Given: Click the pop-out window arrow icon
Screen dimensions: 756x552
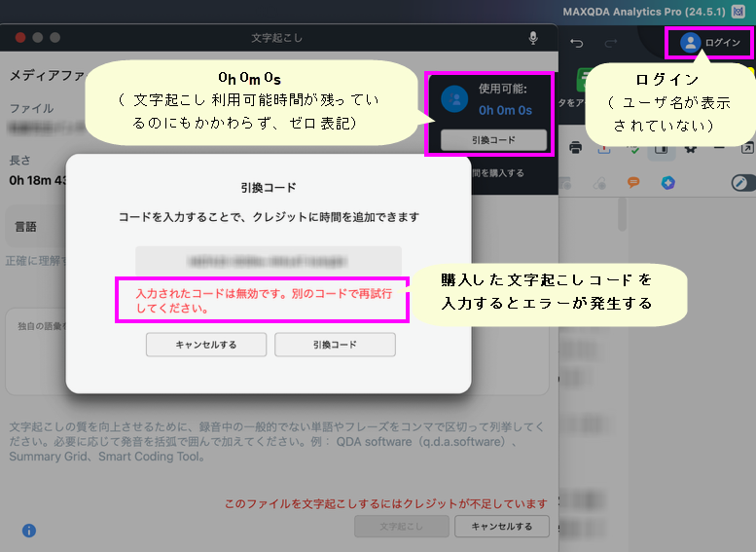Looking at the screenshot, I should click(747, 148).
